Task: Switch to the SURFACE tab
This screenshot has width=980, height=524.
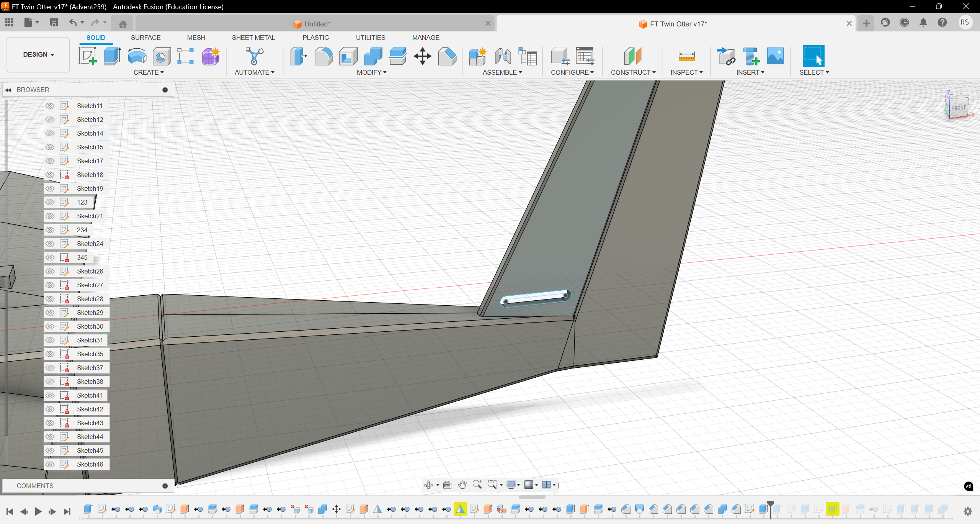Action: coord(145,38)
